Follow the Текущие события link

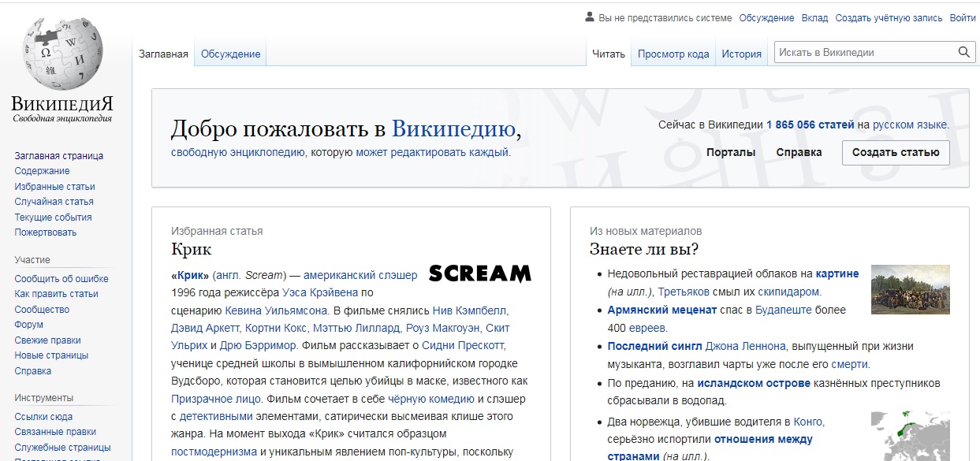click(55, 217)
